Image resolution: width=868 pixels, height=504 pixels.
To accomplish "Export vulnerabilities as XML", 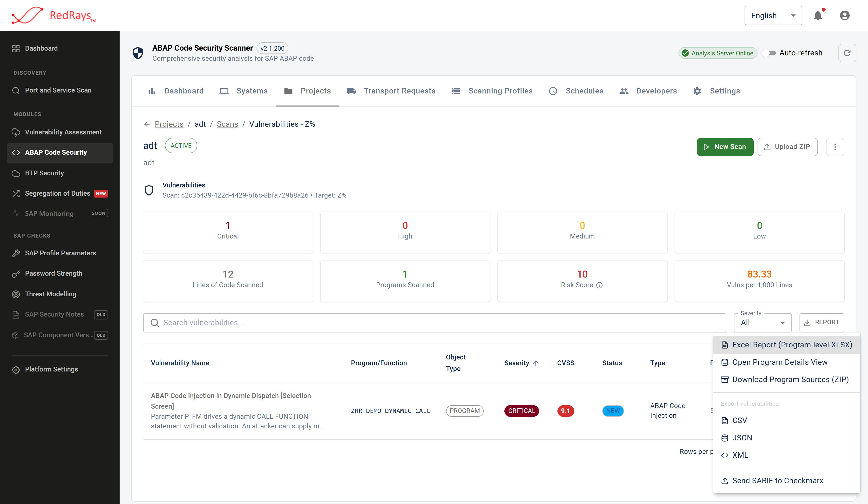I will (x=787, y=455).
